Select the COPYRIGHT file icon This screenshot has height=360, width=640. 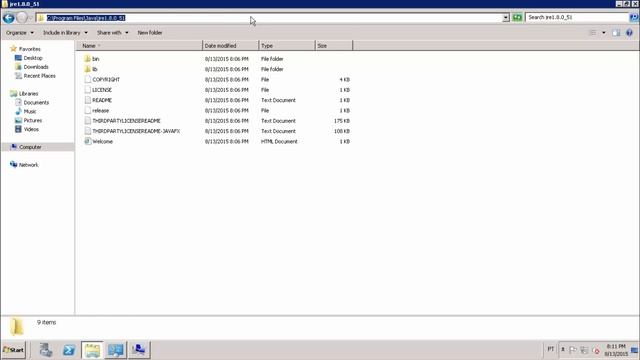[x=87, y=79]
